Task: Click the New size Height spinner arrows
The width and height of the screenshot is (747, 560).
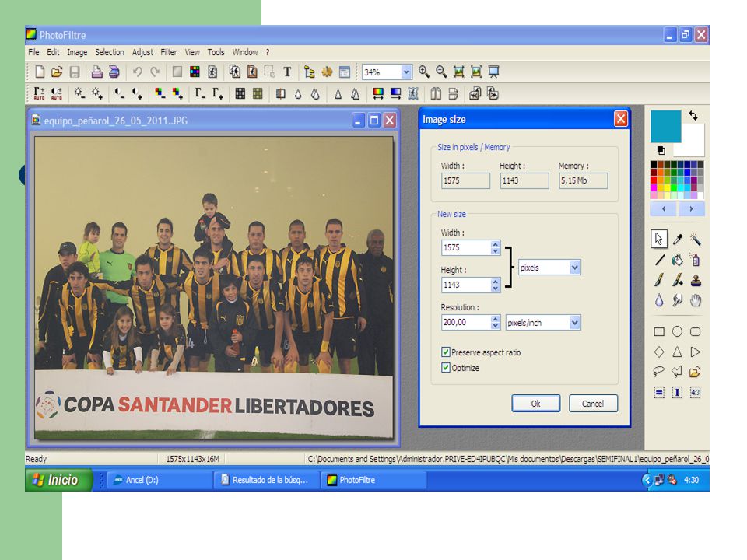Action: pos(496,285)
